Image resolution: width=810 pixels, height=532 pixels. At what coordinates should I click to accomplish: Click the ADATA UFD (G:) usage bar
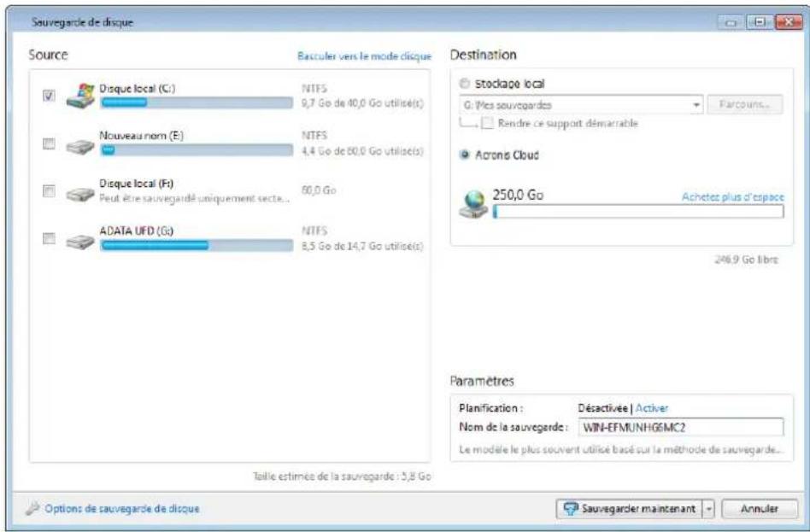197,245
